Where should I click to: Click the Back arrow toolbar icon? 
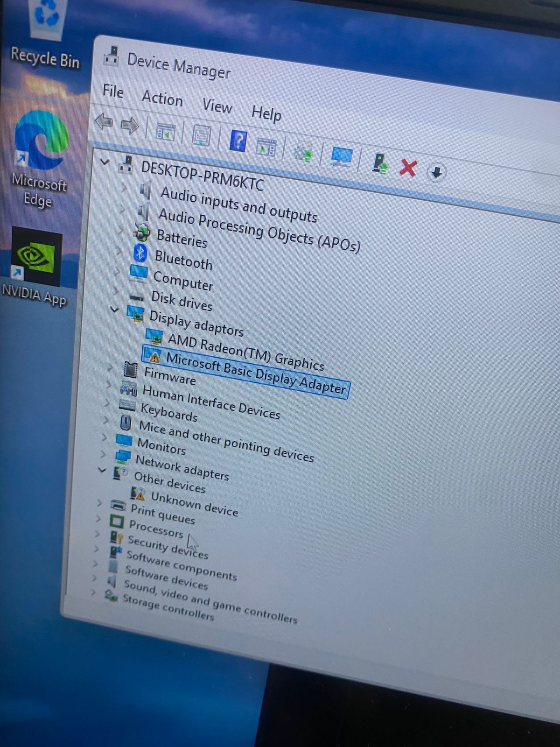[104, 122]
